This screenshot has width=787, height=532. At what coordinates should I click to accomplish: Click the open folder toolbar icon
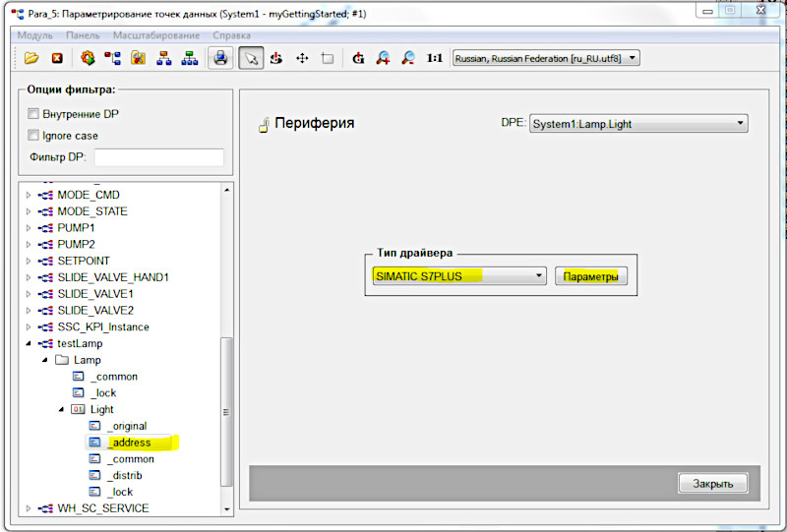[31, 58]
